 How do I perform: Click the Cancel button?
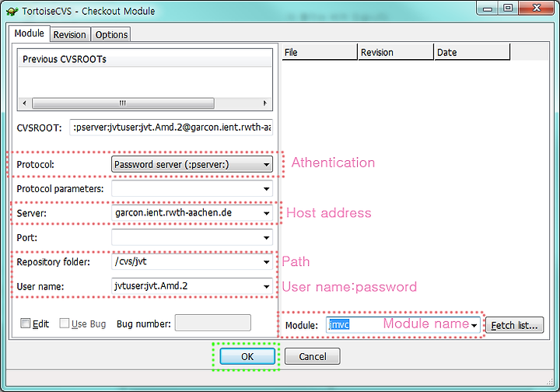click(x=313, y=356)
